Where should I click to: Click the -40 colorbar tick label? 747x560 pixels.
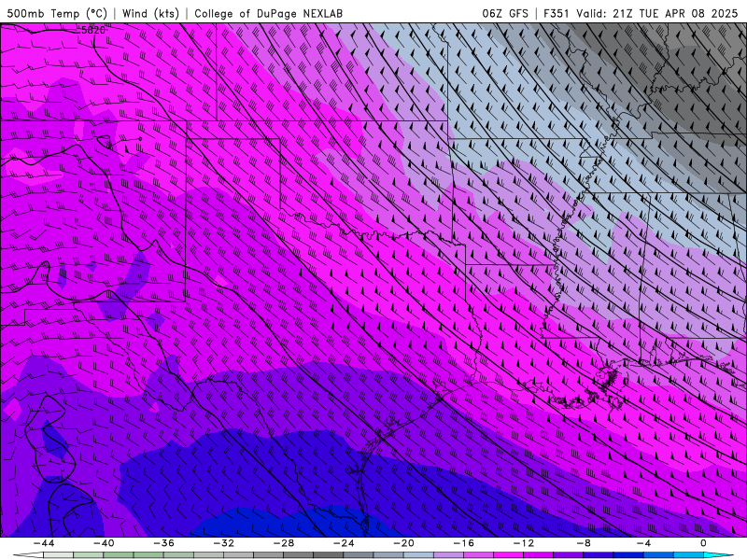(x=104, y=543)
